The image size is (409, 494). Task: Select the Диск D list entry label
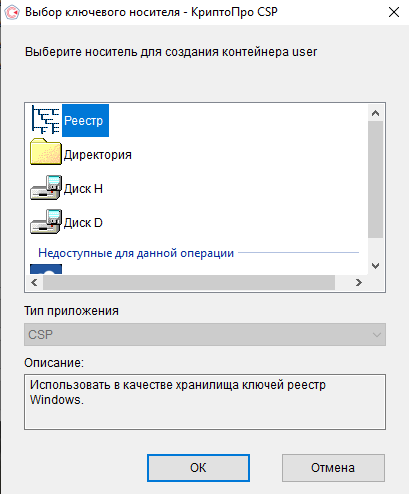(83, 223)
